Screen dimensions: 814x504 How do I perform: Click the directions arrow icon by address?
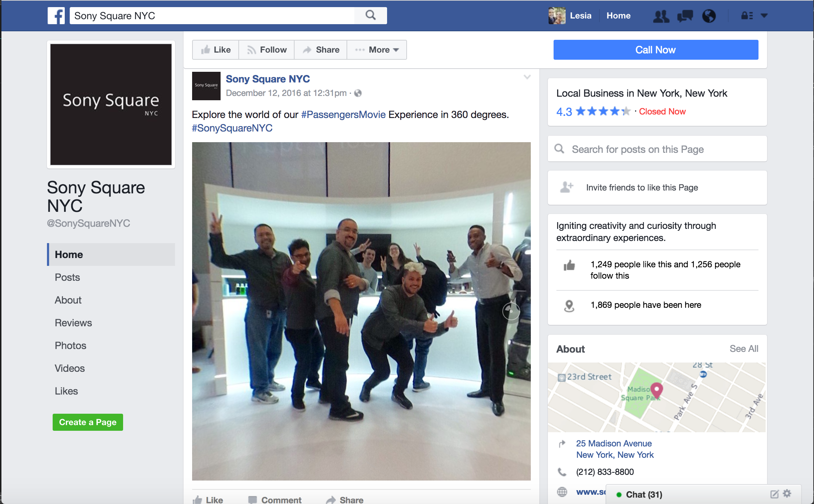point(562,444)
